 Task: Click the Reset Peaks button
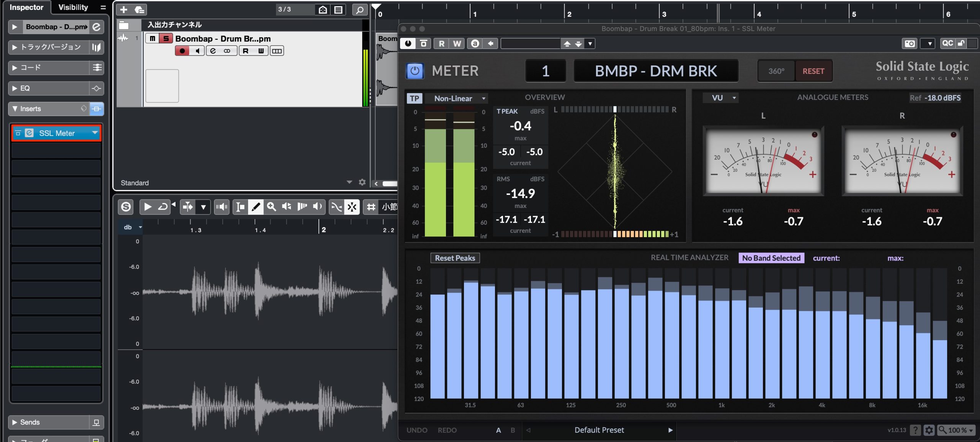tap(455, 258)
